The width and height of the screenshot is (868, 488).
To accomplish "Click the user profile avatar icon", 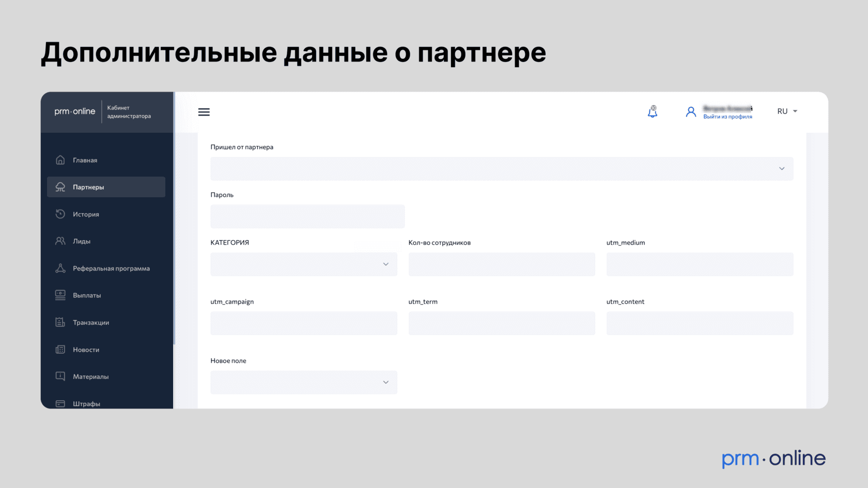I will (x=691, y=112).
